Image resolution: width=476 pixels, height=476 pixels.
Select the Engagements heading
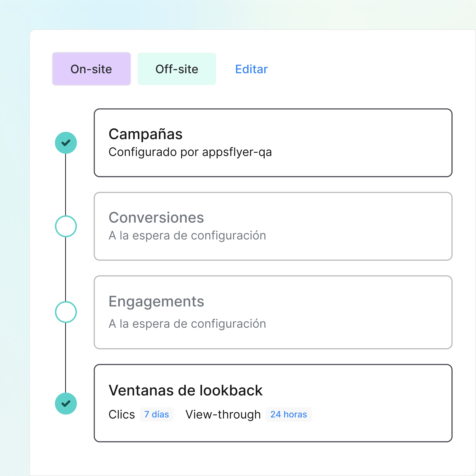(156, 301)
